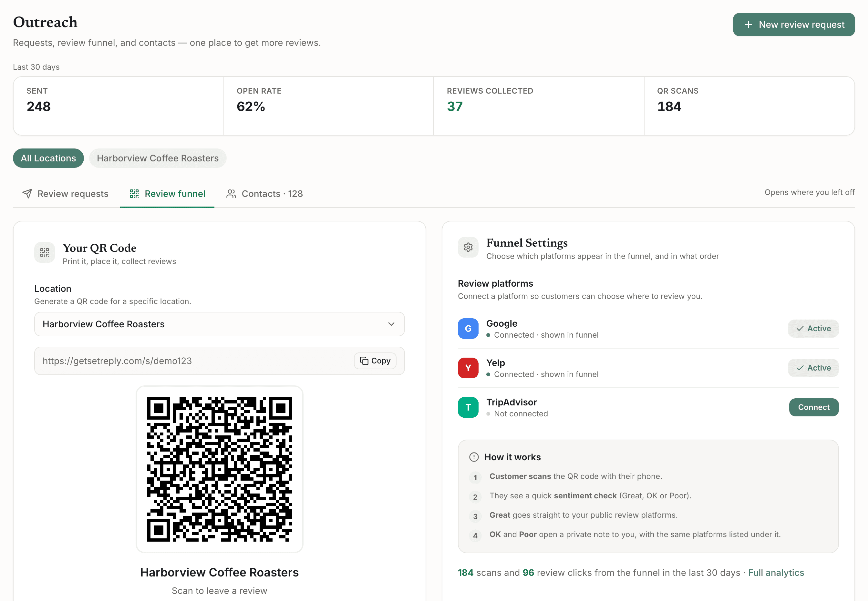
Task: Click the '96' review clicks number
Action: [528, 572]
